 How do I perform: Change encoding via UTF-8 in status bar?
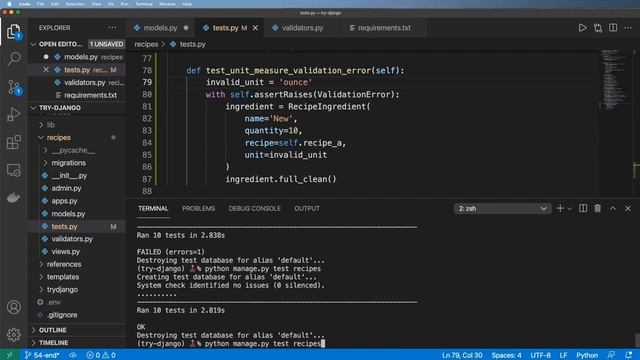(x=540, y=355)
